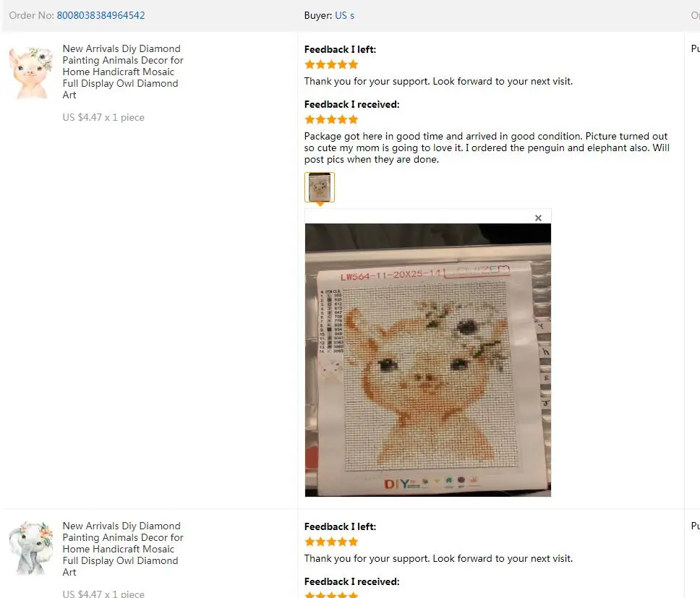This screenshot has width=700, height=598.
Task: Select the review photo thumbnail
Action: tap(320, 187)
